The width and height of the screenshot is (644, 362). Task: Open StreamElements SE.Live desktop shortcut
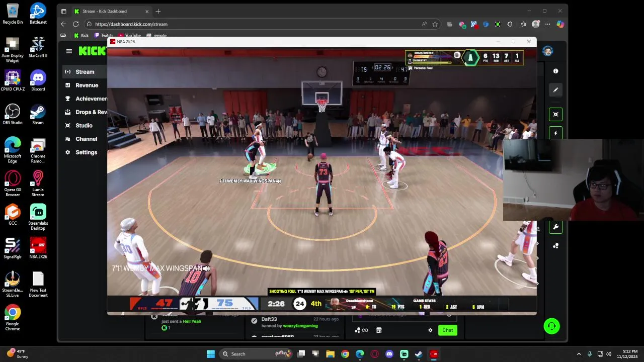13,285
